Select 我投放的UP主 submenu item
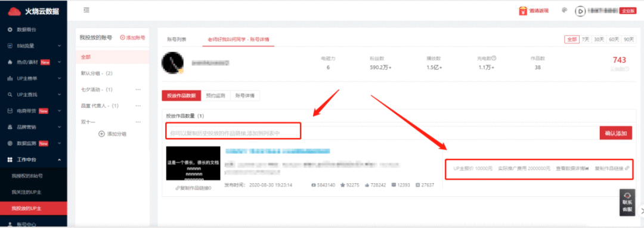 coord(33,209)
